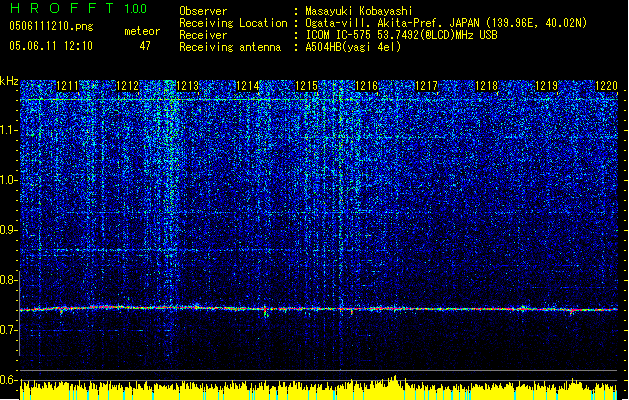Click the 1212 time marker
This screenshot has height=400, width=629.
point(127,86)
